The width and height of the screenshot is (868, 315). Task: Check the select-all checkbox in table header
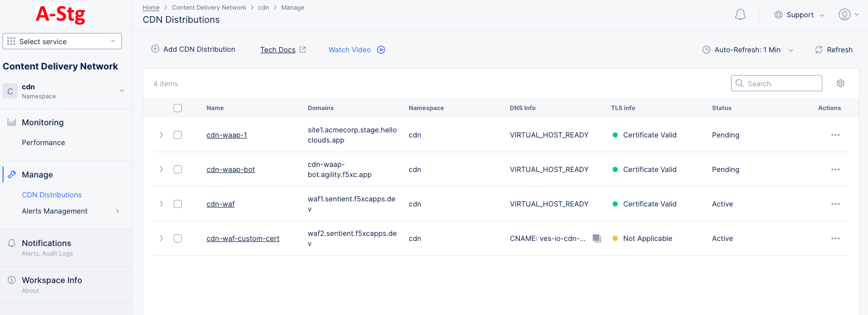[x=178, y=108]
